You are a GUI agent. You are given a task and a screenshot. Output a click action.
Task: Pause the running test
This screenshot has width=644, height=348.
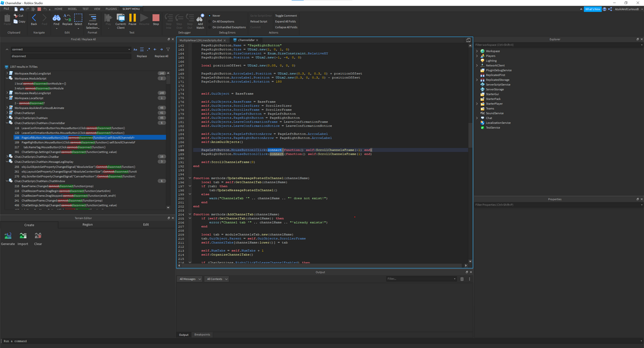[x=133, y=18]
